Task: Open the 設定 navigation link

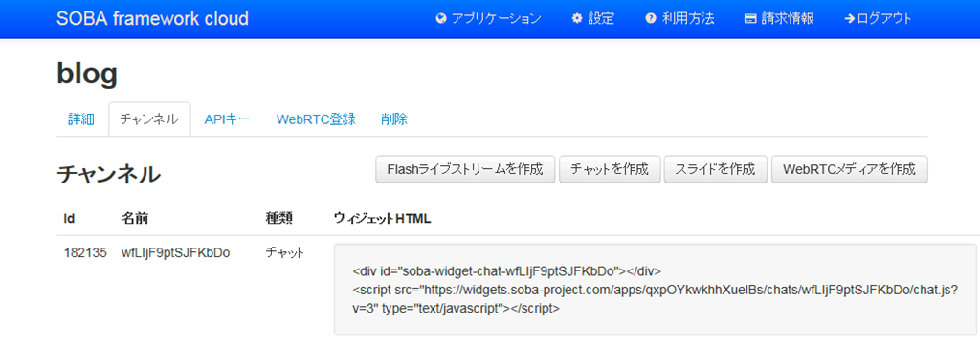Action: coord(593,19)
